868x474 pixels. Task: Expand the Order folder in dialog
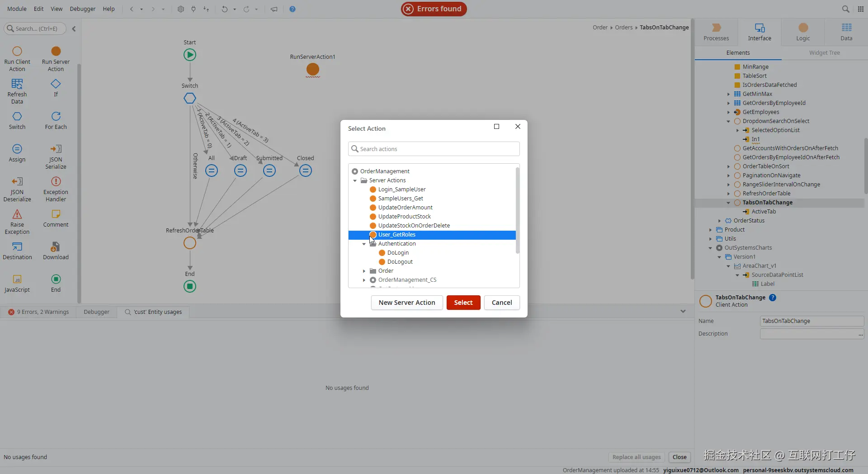364,271
